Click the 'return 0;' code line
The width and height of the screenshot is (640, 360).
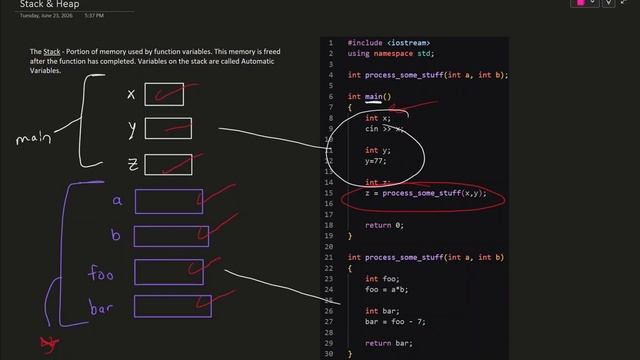pyautogui.click(x=384, y=225)
